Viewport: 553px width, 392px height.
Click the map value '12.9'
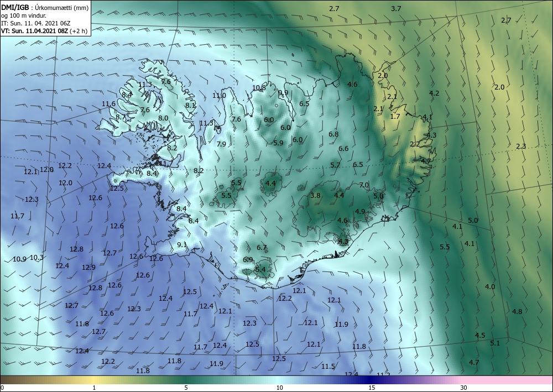pyautogui.click(x=89, y=267)
